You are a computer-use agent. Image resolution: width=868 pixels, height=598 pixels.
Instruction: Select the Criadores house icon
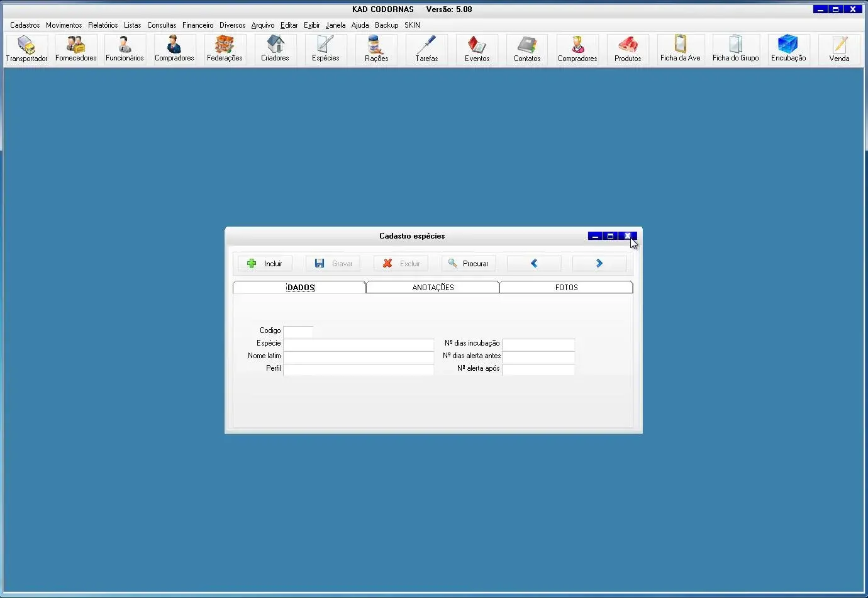click(x=275, y=49)
